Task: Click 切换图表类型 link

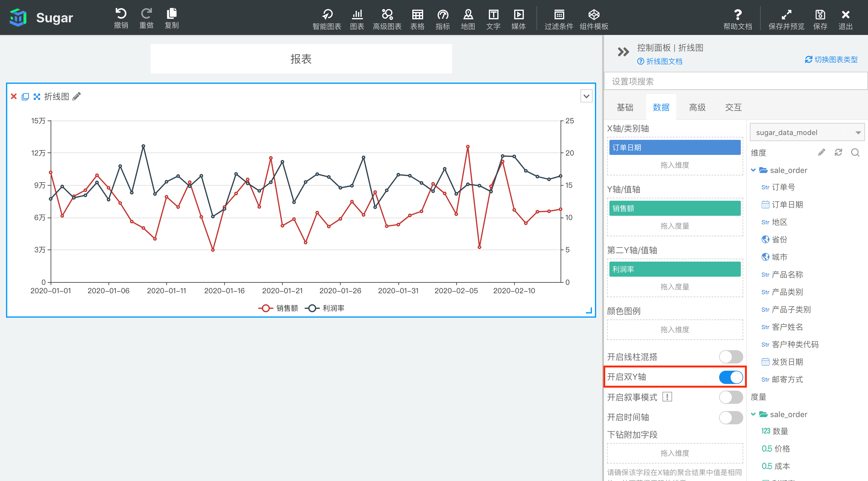Action: (x=831, y=60)
